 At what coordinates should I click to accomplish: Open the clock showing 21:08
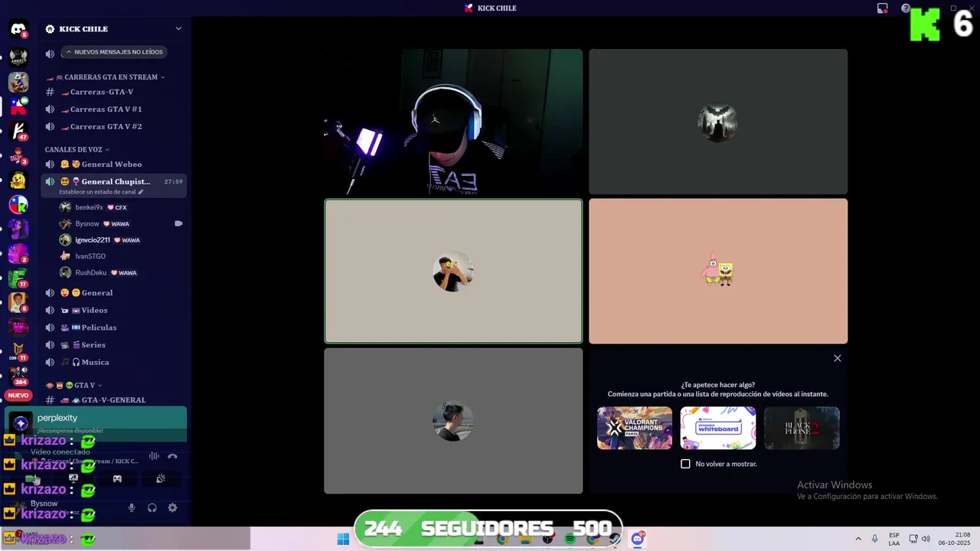click(x=954, y=539)
